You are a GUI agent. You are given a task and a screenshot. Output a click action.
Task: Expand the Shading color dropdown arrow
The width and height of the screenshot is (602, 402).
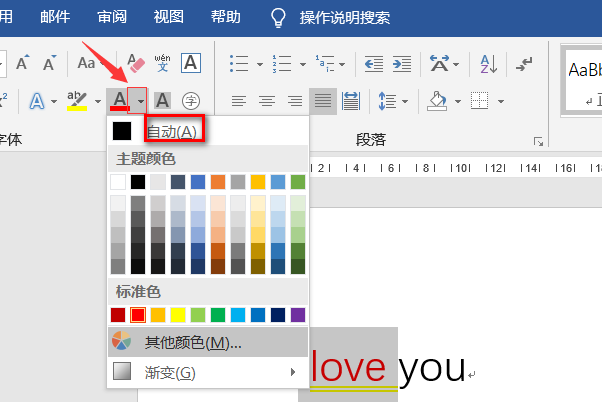(x=458, y=102)
